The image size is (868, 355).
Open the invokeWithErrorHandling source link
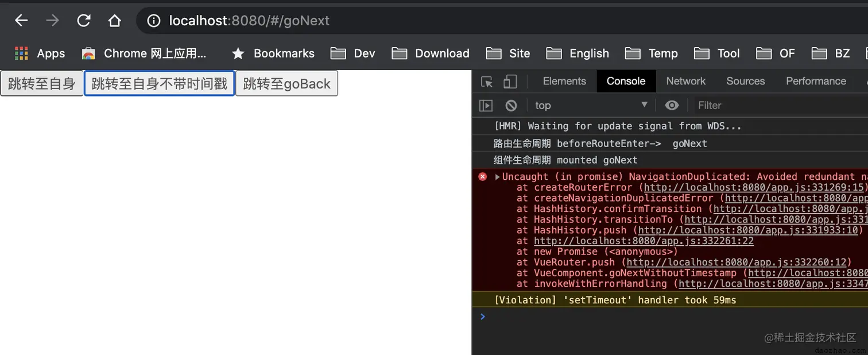point(773,284)
